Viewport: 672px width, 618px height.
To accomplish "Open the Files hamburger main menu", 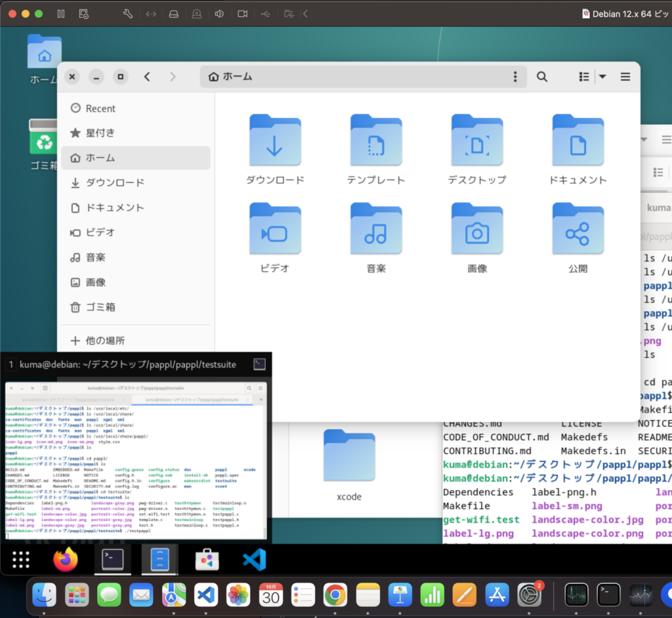I will pos(625,77).
